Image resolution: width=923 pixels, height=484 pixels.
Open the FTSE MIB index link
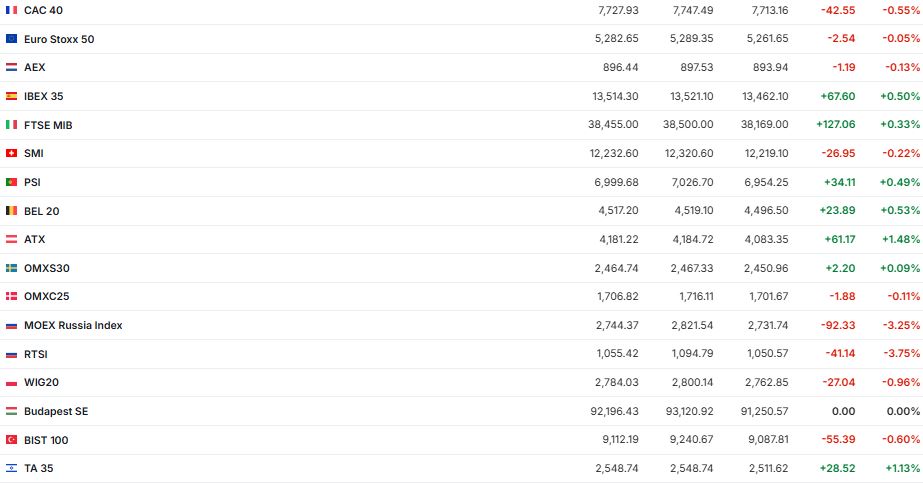point(48,125)
